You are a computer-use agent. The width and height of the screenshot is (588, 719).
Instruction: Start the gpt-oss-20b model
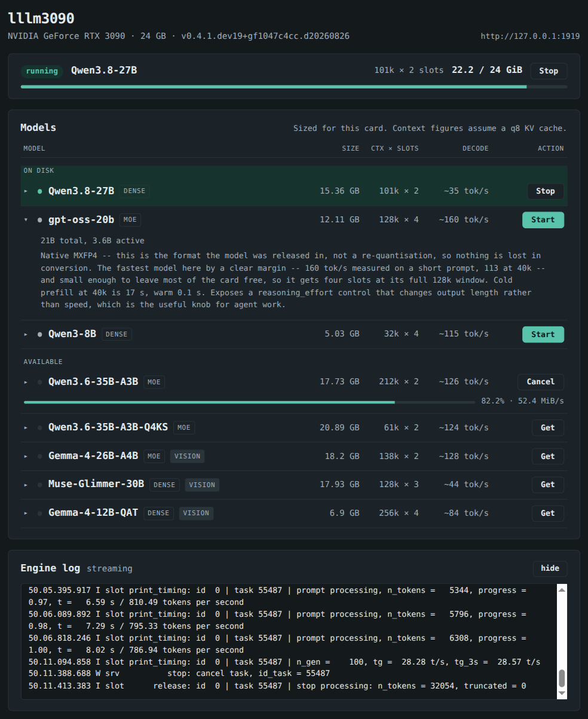coord(543,220)
